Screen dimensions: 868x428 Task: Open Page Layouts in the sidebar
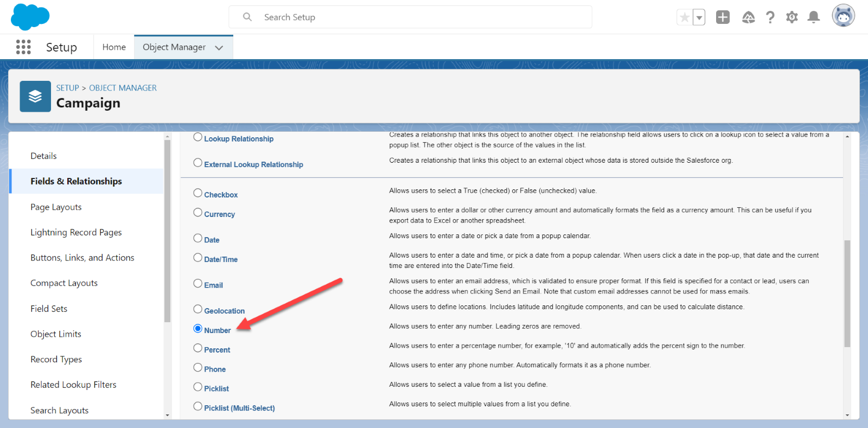point(56,207)
